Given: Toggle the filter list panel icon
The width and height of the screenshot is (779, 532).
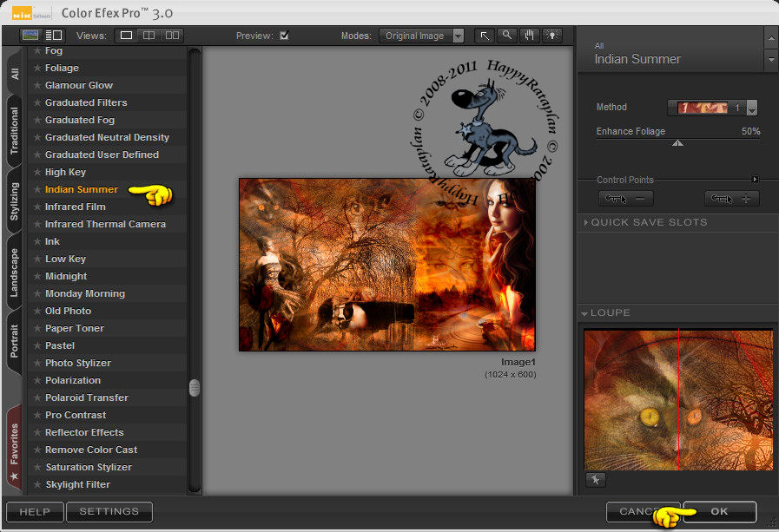Looking at the screenshot, I should [x=53, y=36].
